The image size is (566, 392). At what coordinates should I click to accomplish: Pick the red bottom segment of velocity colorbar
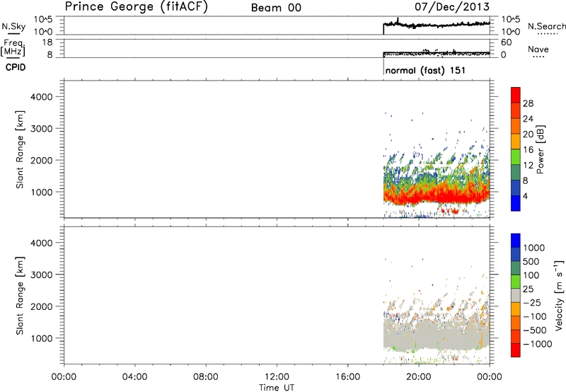[x=516, y=350]
